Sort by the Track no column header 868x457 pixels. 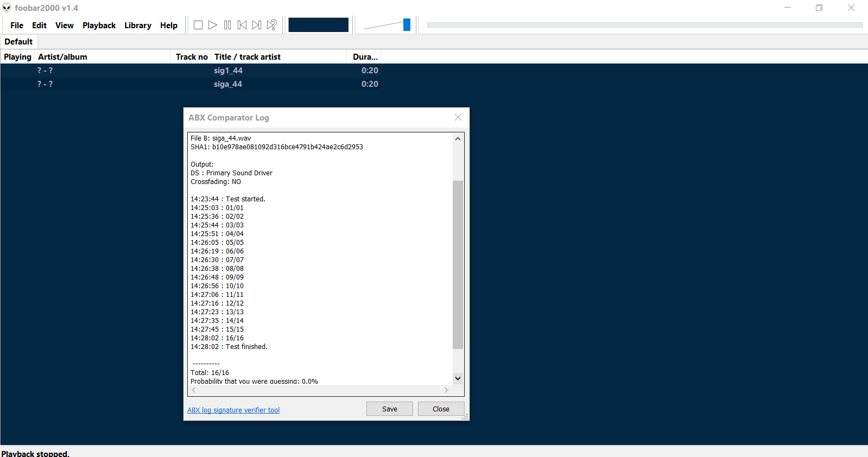click(191, 57)
